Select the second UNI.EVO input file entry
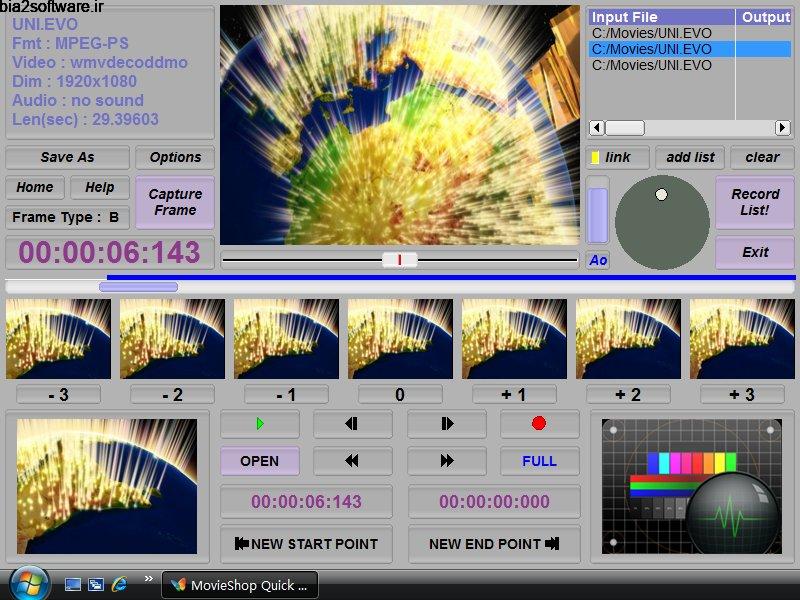The height and width of the screenshot is (600, 800). click(x=660, y=46)
